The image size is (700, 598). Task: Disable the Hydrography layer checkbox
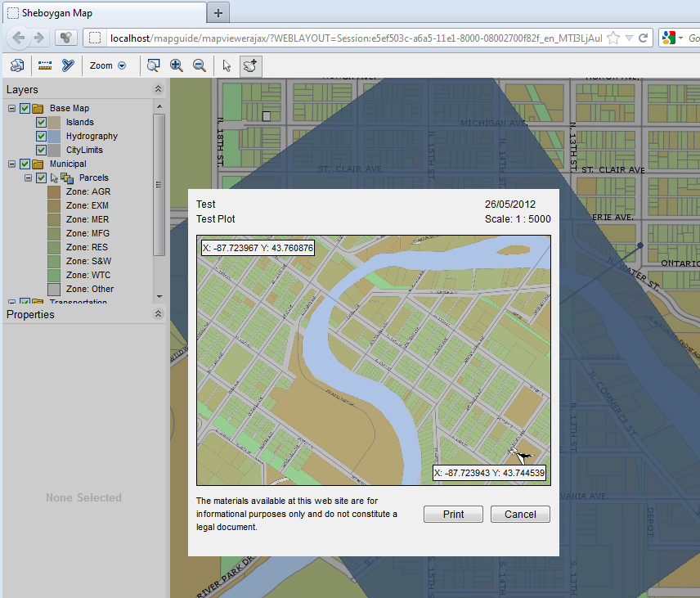40,136
